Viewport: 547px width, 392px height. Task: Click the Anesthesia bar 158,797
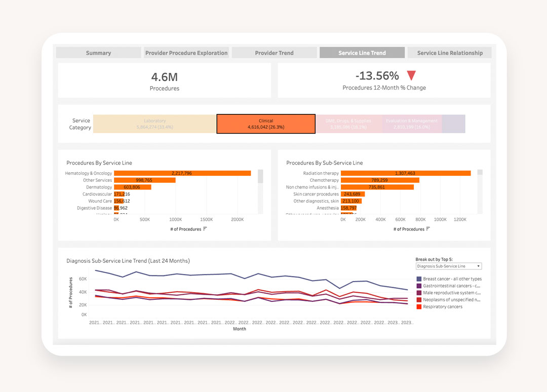pos(348,208)
